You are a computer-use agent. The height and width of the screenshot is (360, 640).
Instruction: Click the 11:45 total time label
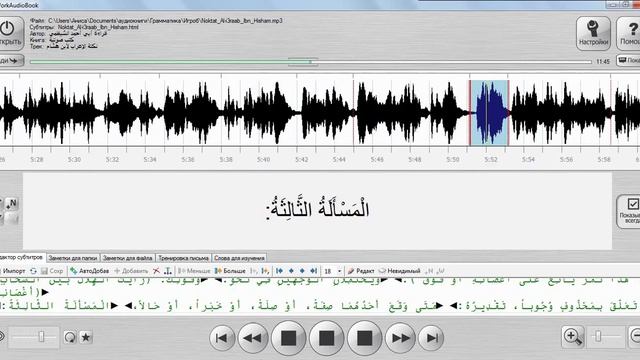(x=603, y=62)
